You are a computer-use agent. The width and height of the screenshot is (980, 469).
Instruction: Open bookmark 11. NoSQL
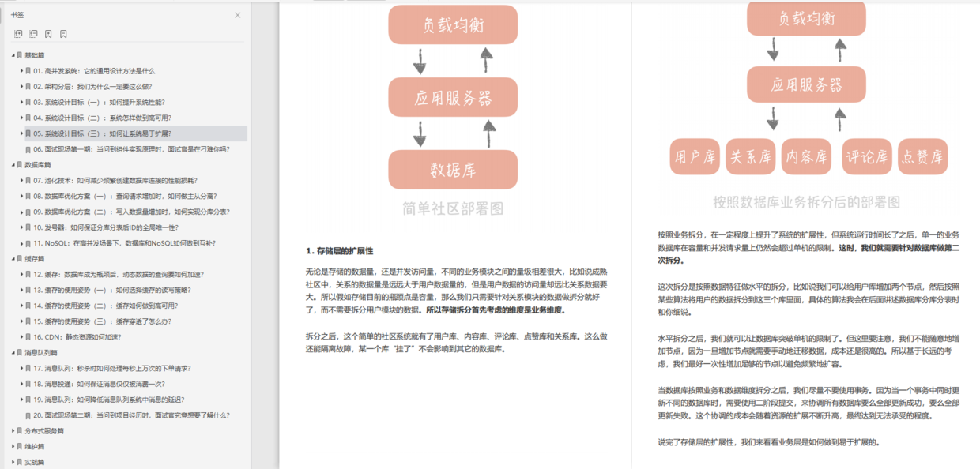click(x=124, y=243)
